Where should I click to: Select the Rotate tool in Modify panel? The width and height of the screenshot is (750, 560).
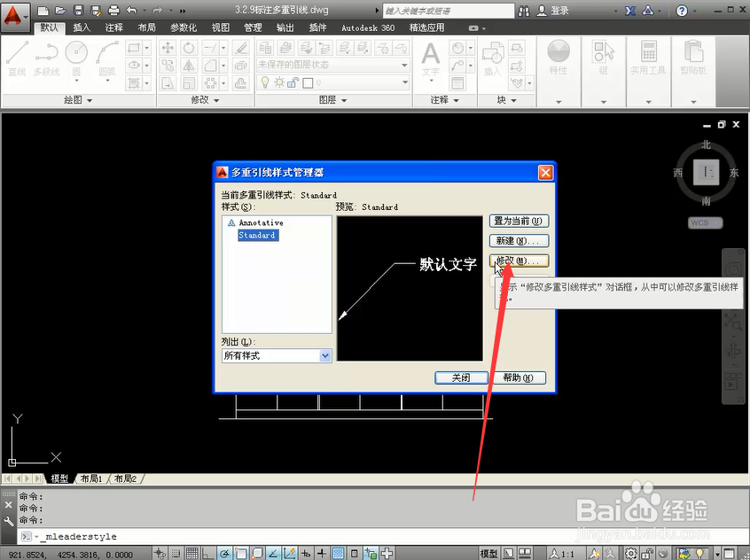pyautogui.click(x=189, y=47)
